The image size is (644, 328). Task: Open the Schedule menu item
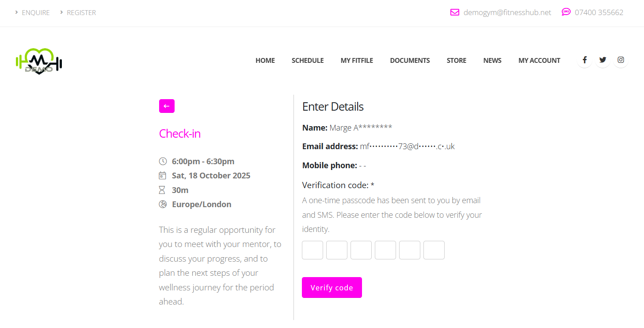click(308, 61)
